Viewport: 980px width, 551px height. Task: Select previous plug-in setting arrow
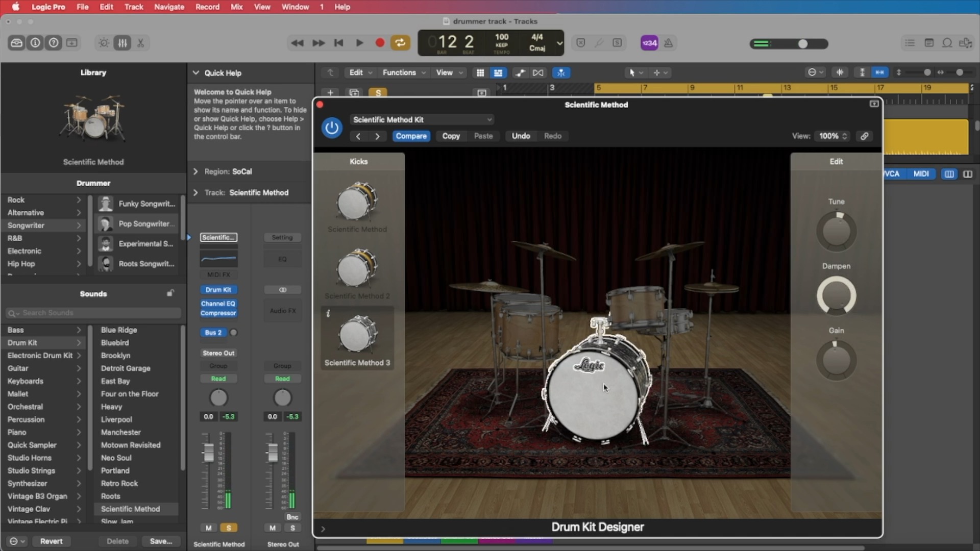click(x=358, y=136)
